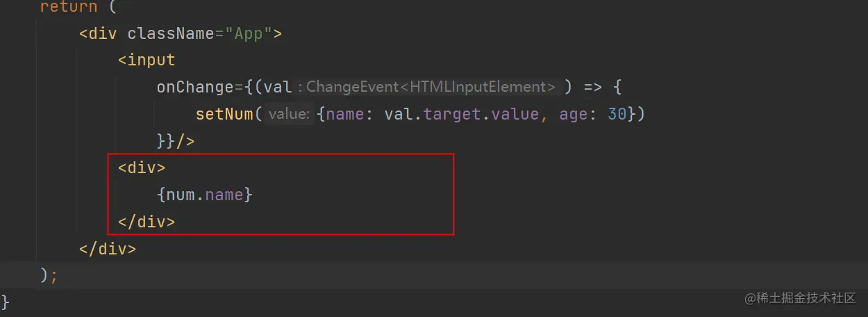Click the opening div tag inside red box
This screenshot has width=868, height=317.
142,168
